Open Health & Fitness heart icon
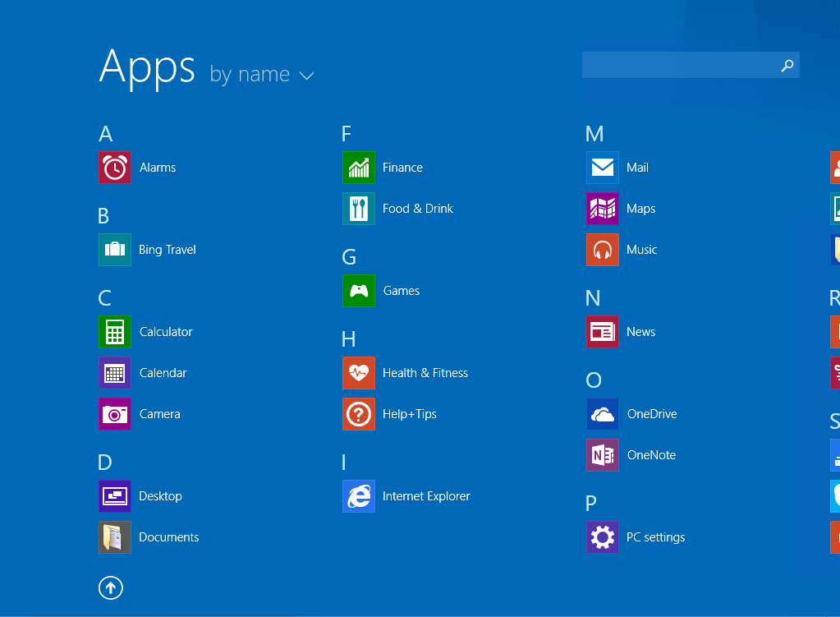This screenshot has width=840, height=617. pos(358,373)
